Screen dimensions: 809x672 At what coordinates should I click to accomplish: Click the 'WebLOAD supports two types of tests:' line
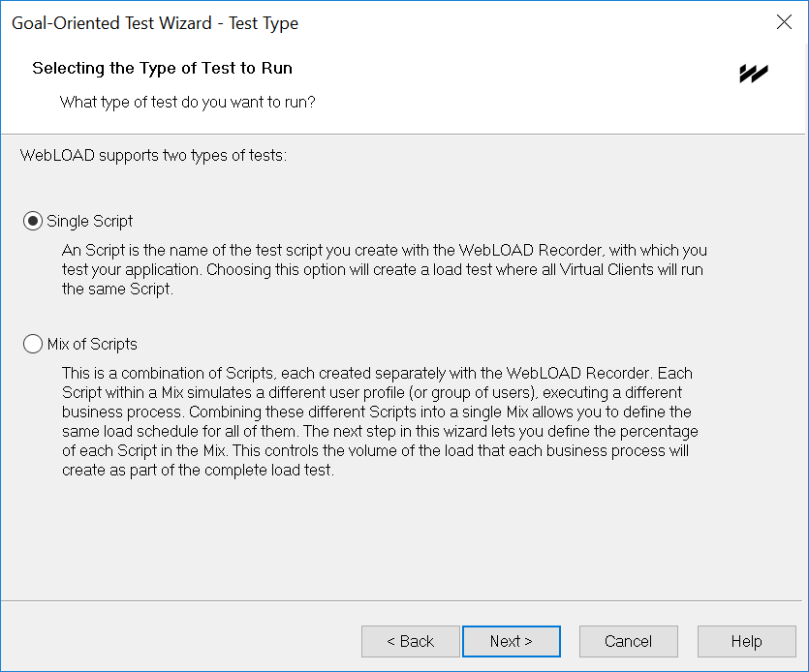pos(153,155)
